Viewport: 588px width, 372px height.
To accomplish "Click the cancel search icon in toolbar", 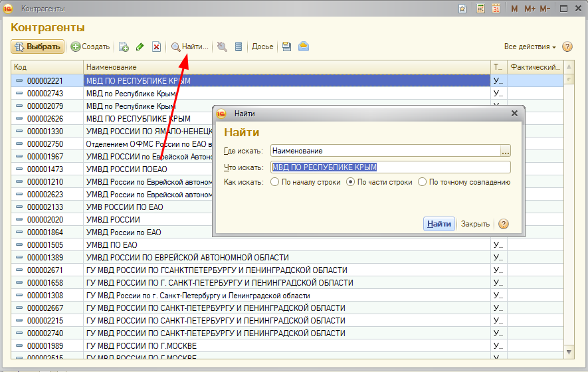I will click(x=222, y=46).
